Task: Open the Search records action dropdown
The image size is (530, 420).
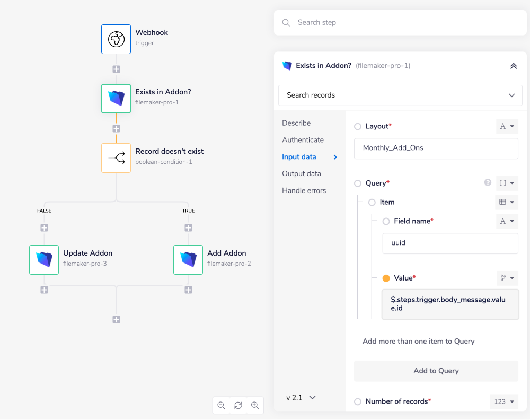Action: tap(400, 95)
